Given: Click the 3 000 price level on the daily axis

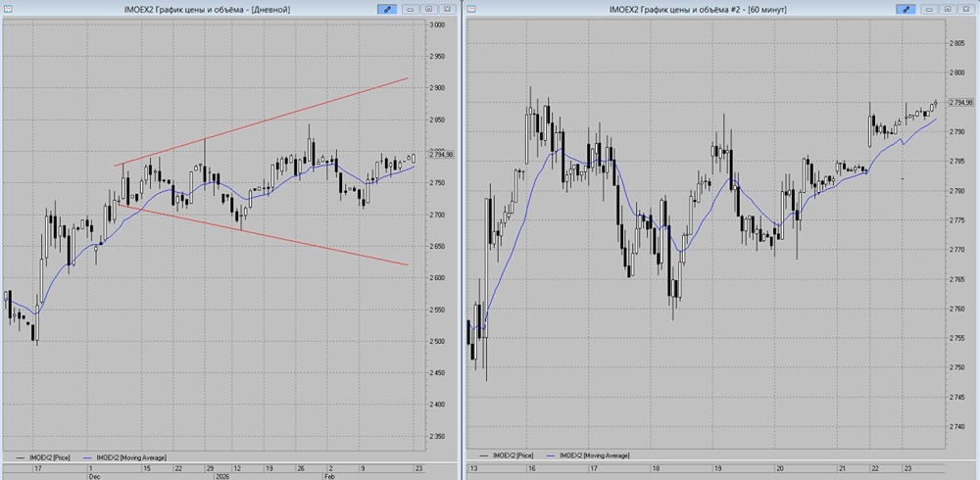Looking at the screenshot, I should pyautogui.click(x=436, y=25).
